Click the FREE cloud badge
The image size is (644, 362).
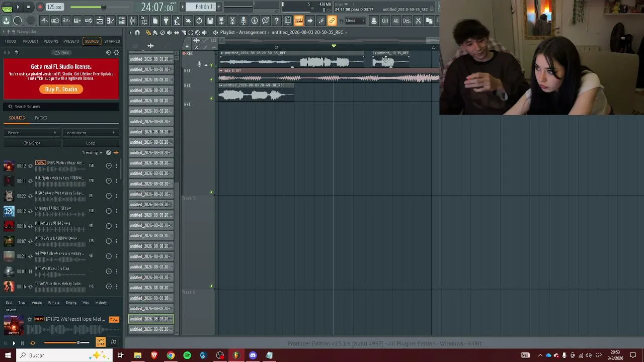(62, 53)
